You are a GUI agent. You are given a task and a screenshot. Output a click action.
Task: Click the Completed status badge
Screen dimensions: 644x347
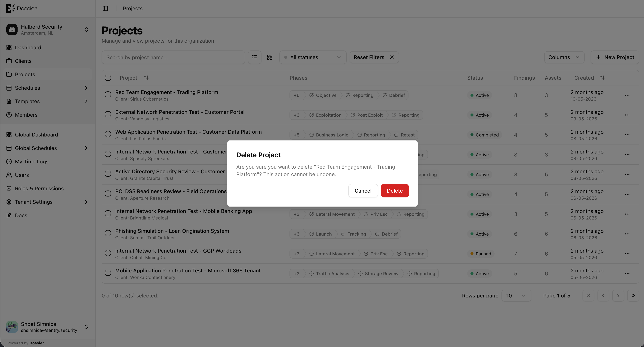pyautogui.click(x=484, y=135)
